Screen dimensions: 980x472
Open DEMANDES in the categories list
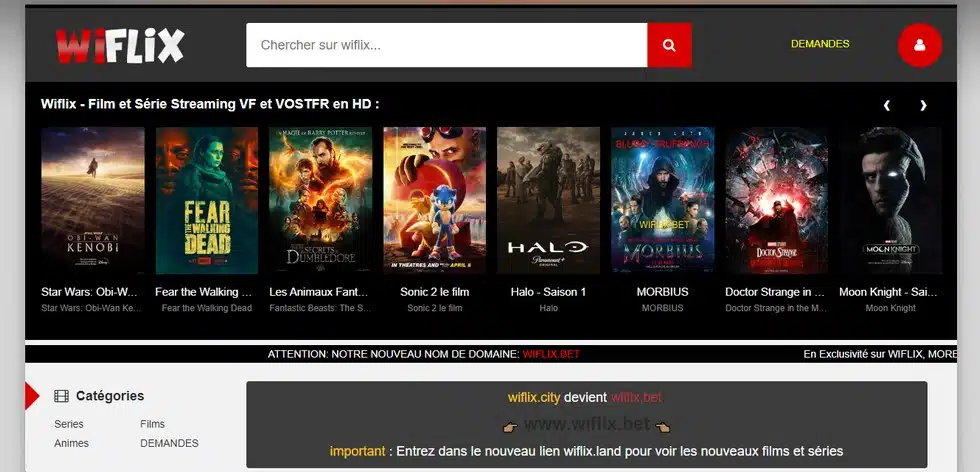pos(169,443)
